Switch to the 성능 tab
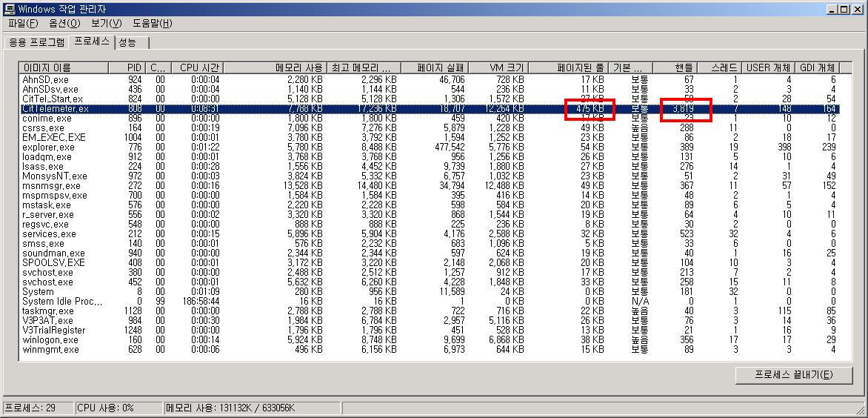 [128, 42]
